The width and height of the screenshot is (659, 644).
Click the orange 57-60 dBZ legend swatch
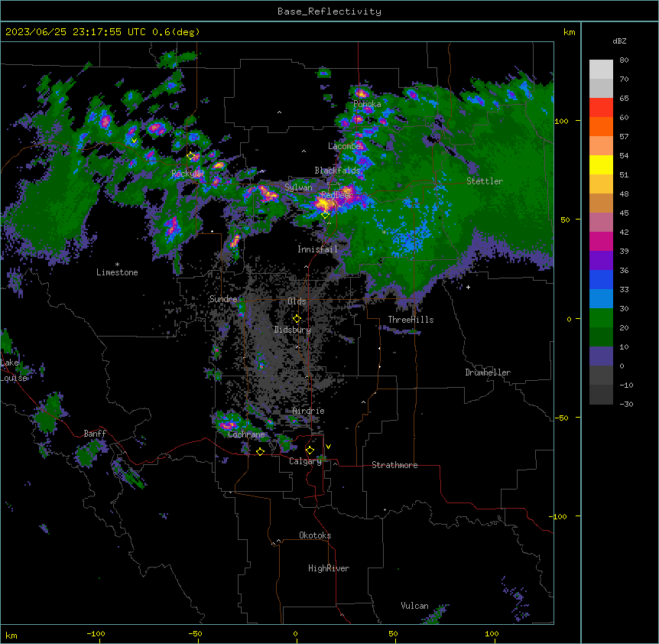point(601,126)
